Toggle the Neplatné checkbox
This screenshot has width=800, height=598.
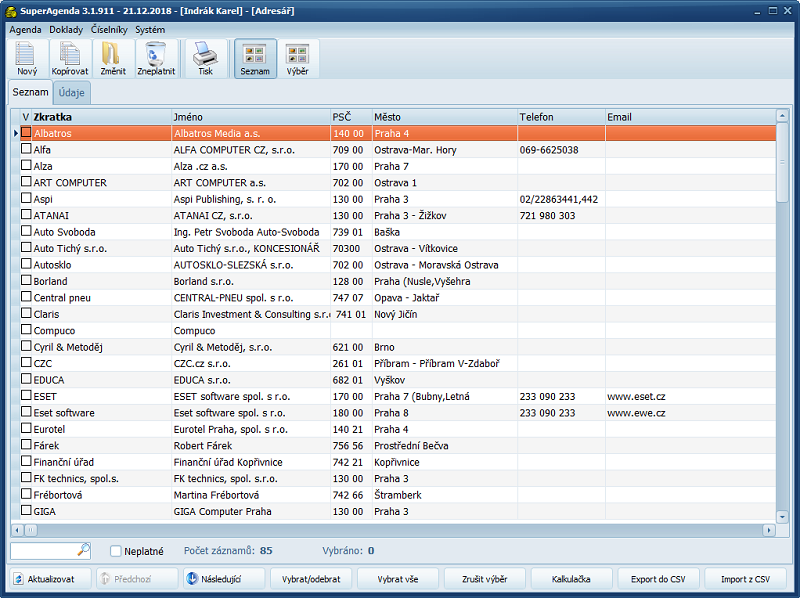[x=116, y=551]
